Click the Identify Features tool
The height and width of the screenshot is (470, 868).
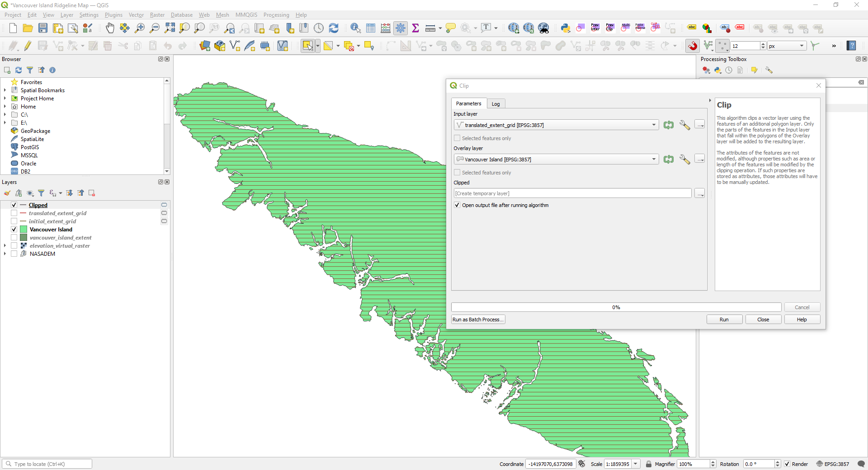(355, 28)
